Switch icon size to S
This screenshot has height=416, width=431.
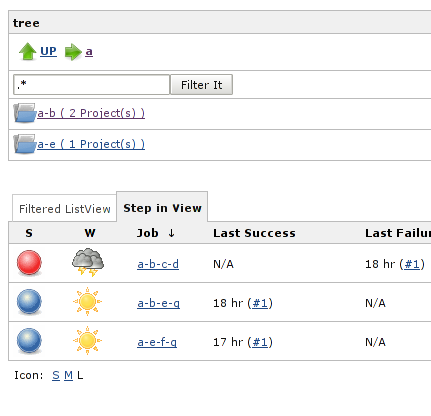click(56, 375)
